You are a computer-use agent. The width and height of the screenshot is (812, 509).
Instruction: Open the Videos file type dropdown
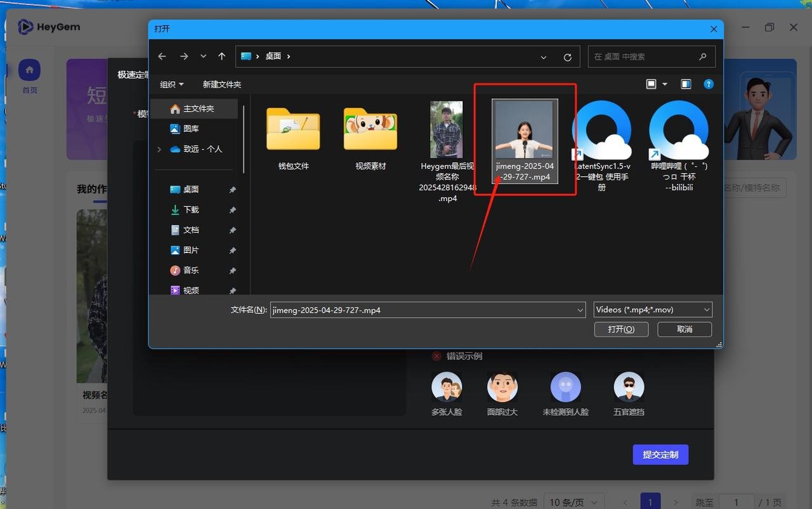coord(653,310)
